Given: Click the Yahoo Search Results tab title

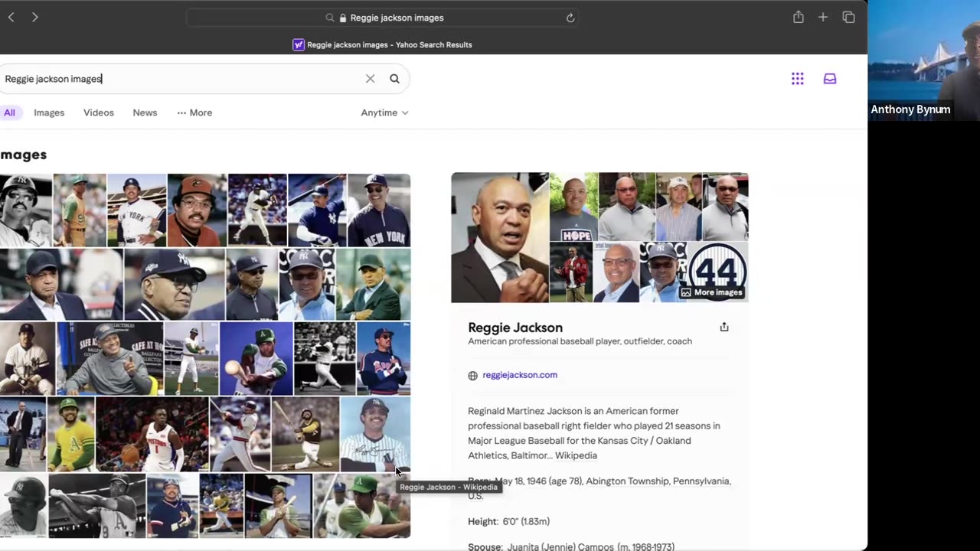Looking at the screenshot, I should (389, 44).
